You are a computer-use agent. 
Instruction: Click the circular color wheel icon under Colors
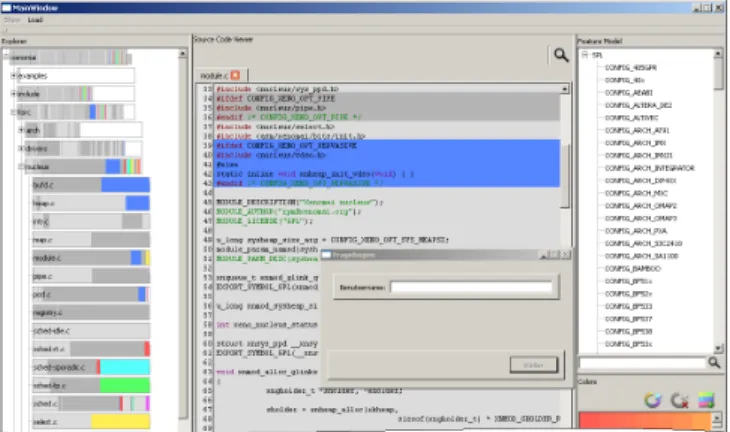click(653, 399)
